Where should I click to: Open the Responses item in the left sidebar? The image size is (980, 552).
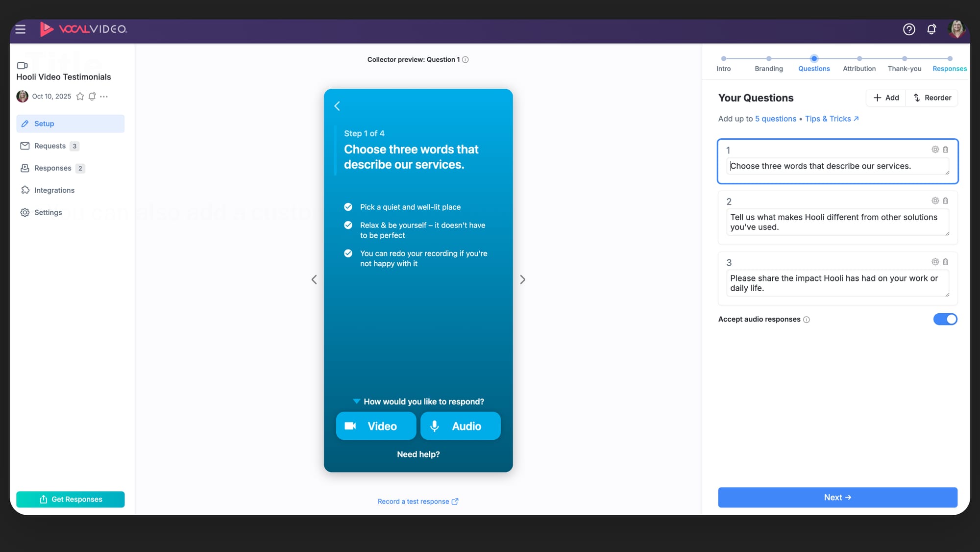pos(52,168)
